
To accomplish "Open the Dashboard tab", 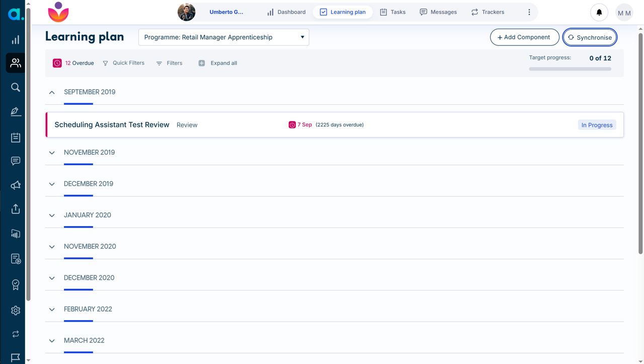I will (x=286, y=12).
